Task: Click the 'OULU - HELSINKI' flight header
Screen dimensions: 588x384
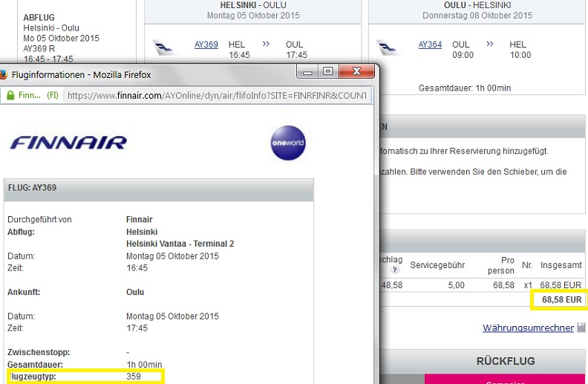Action: [x=477, y=5]
